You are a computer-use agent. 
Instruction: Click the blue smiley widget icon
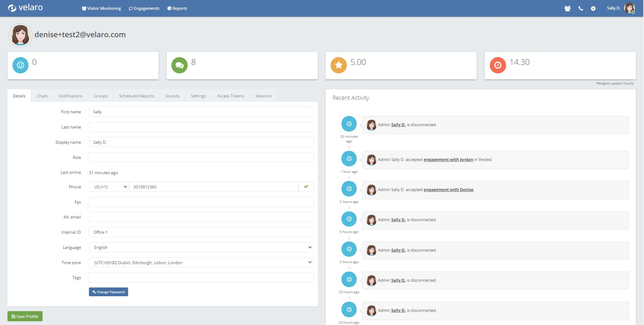pos(20,65)
